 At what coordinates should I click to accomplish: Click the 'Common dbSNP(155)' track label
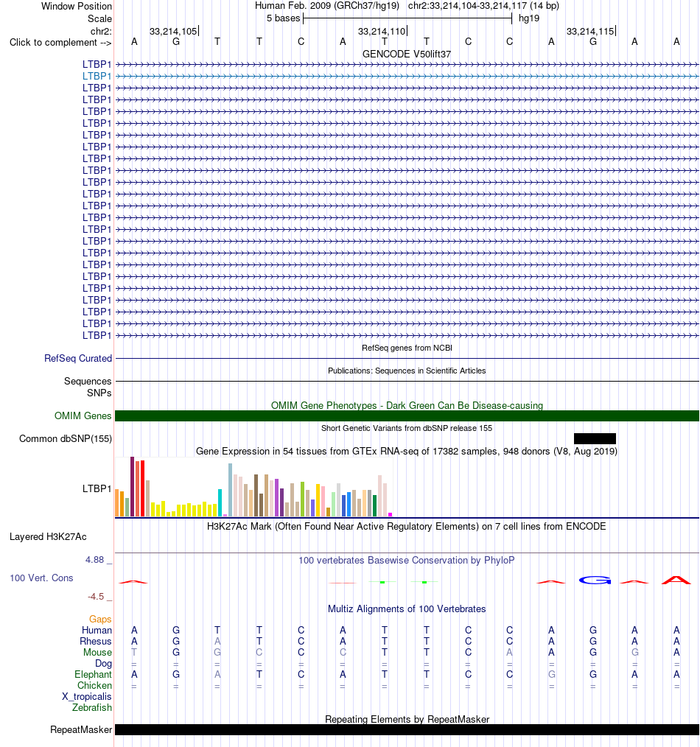point(66,439)
